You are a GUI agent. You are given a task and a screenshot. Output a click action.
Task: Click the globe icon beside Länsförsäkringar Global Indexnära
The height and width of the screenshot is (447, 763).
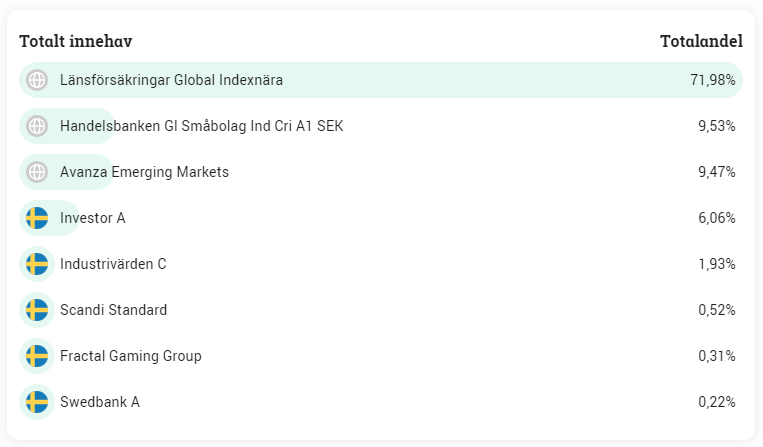37,80
